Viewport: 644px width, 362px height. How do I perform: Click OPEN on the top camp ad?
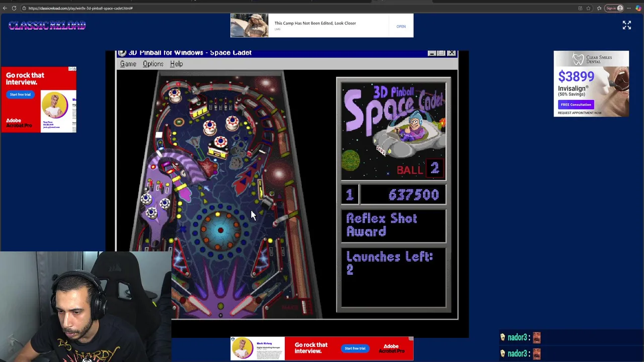[x=401, y=26]
